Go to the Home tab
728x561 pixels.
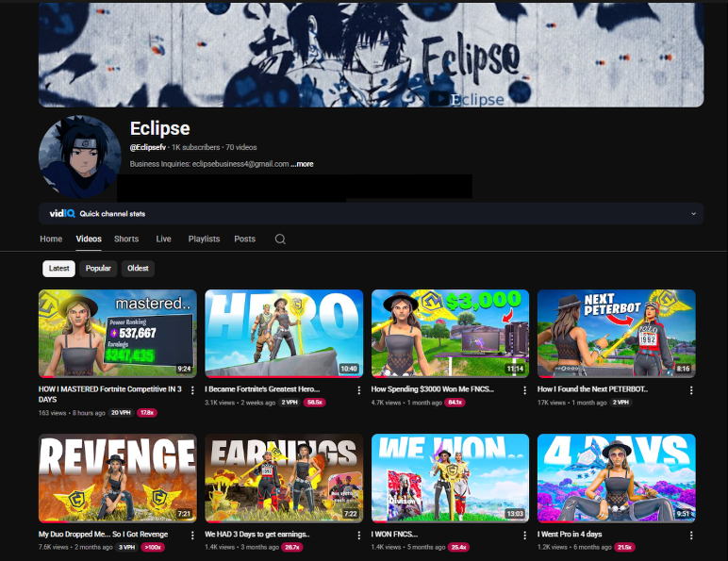[51, 239]
